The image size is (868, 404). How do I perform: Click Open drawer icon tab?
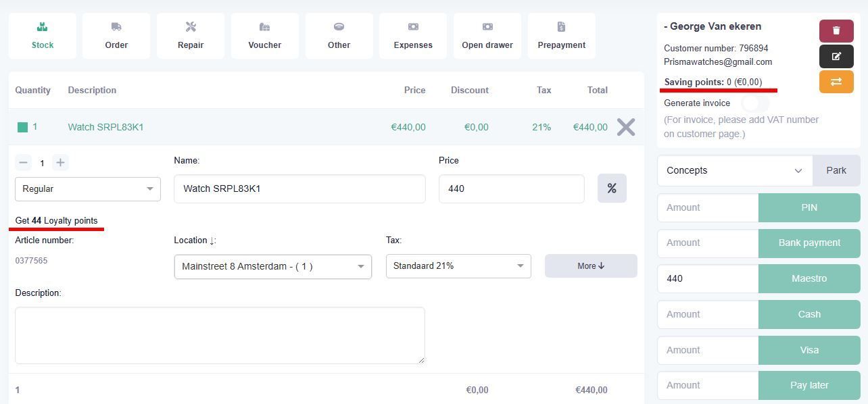pos(487,36)
